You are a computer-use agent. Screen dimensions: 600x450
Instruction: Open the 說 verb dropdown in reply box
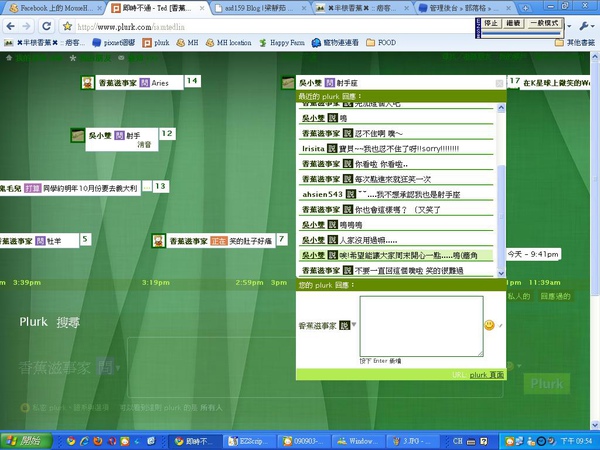(348, 325)
